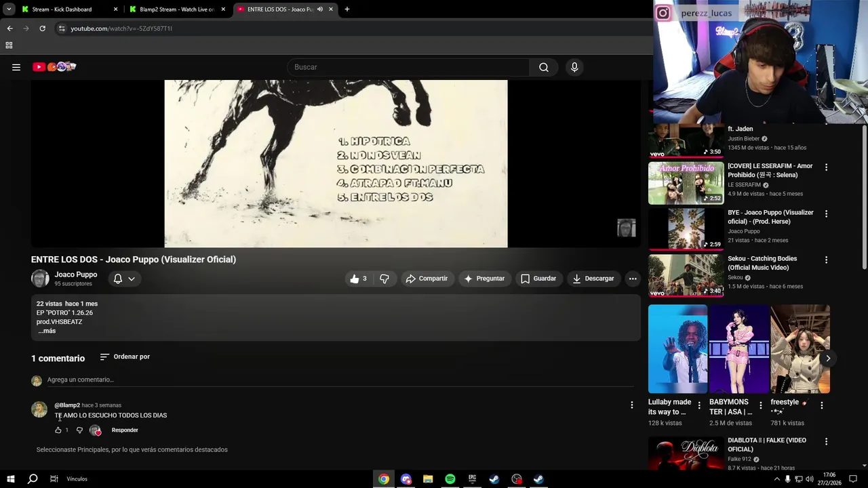Image resolution: width=868 pixels, height=488 pixels.
Task: Start voice search with microphone icon
Action: (574, 67)
